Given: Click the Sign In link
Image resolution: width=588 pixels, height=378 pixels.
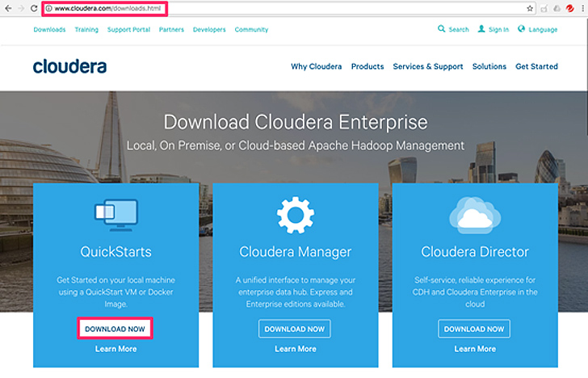Looking at the screenshot, I should pos(499,29).
